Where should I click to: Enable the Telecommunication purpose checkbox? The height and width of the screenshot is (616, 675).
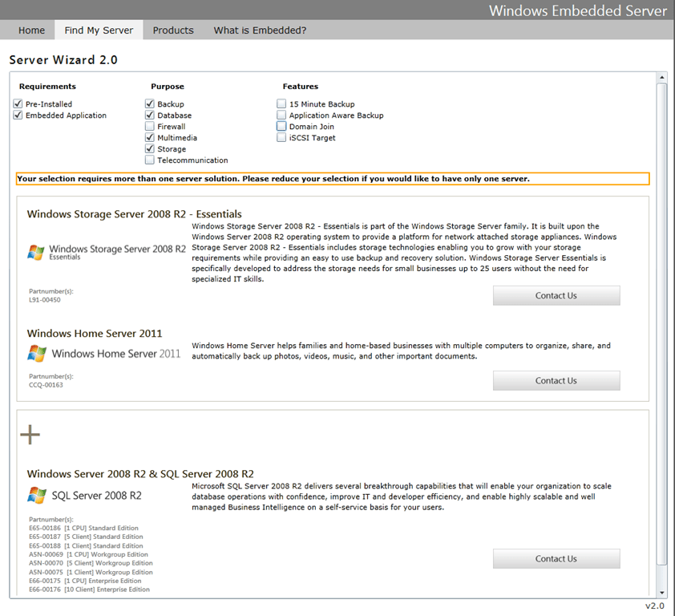tap(149, 160)
